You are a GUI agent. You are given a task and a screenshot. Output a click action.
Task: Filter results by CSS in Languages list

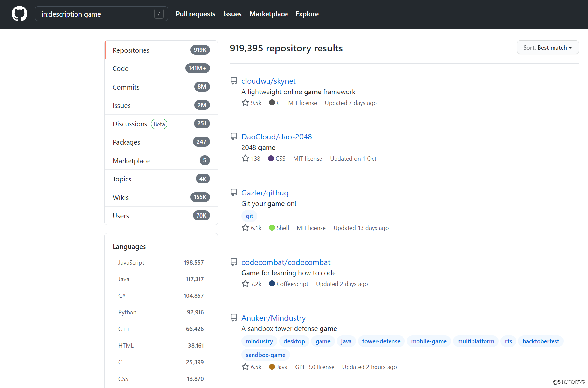coord(161,379)
